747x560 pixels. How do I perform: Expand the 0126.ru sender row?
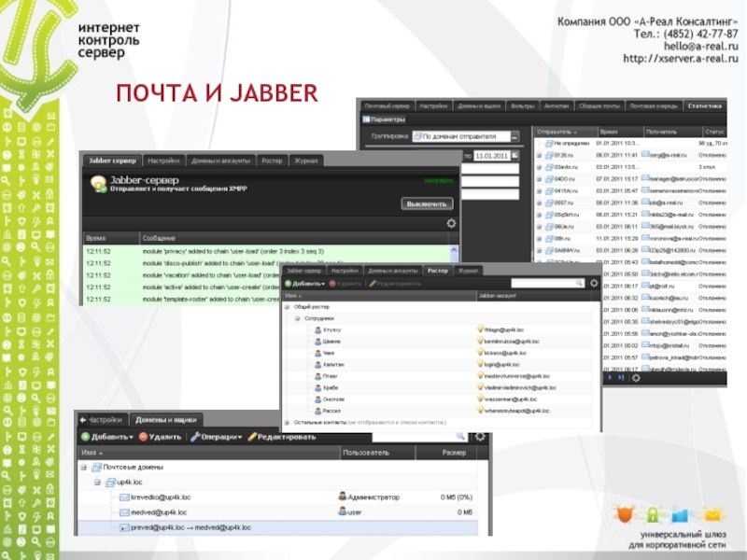[x=539, y=155]
